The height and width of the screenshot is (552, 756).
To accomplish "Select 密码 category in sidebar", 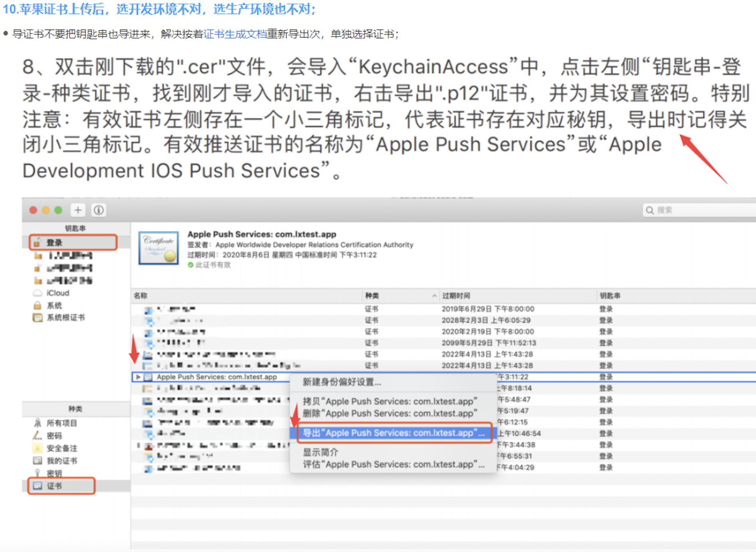I will (x=54, y=435).
